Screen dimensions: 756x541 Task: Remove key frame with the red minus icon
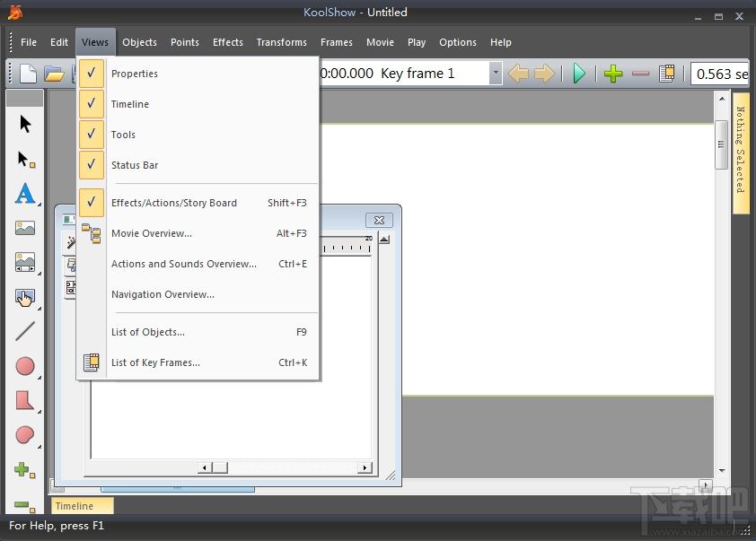(640, 74)
